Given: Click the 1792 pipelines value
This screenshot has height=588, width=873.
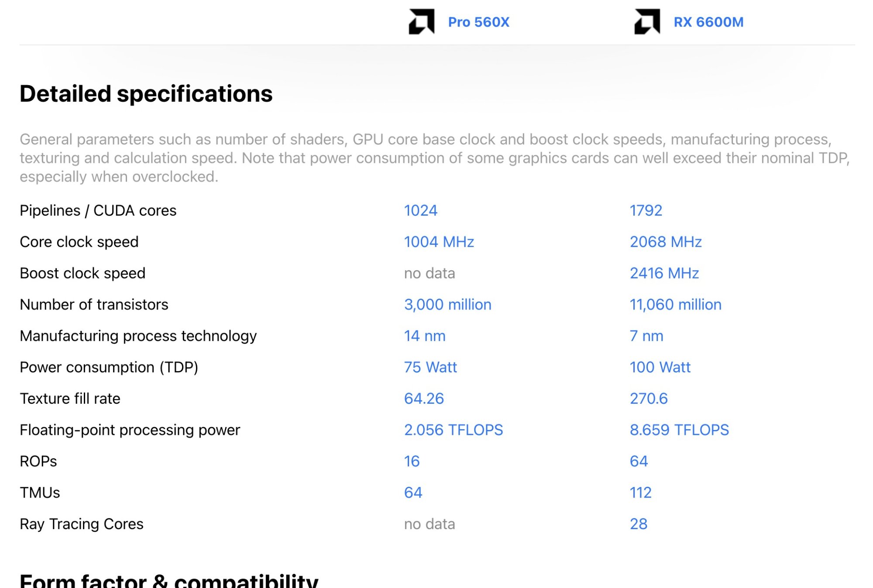Looking at the screenshot, I should tap(646, 210).
